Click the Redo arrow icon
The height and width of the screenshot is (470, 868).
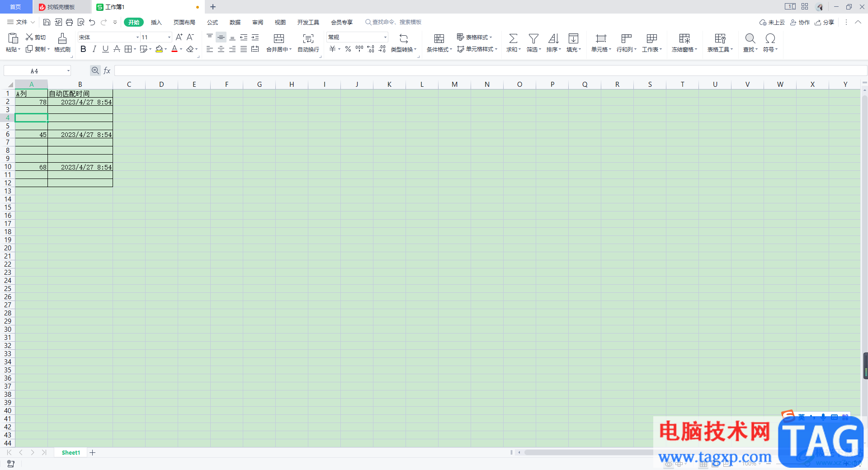click(x=104, y=22)
